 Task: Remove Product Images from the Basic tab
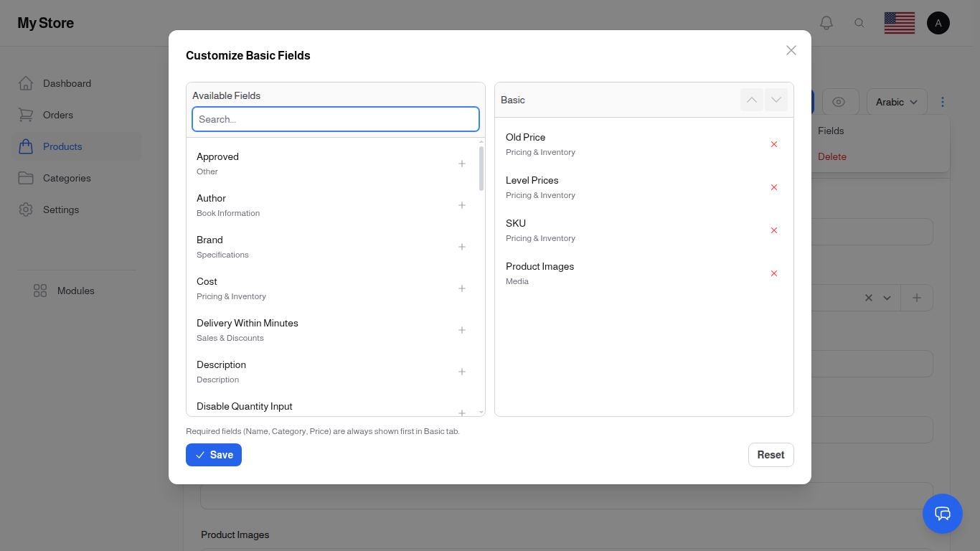774,273
